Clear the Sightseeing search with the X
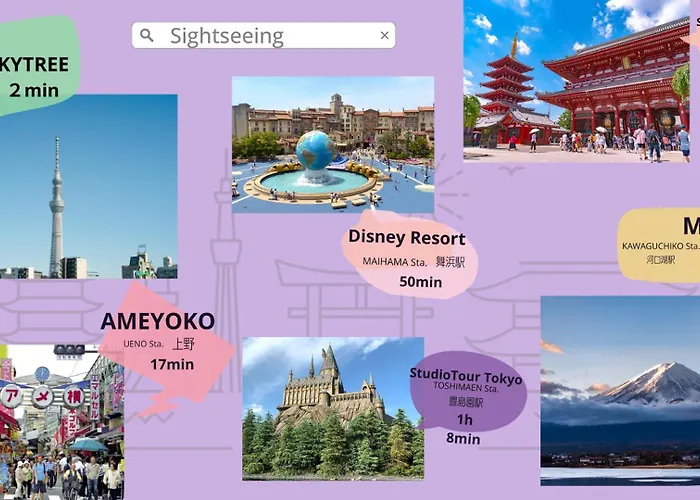700x500 pixels. (384, 35)
